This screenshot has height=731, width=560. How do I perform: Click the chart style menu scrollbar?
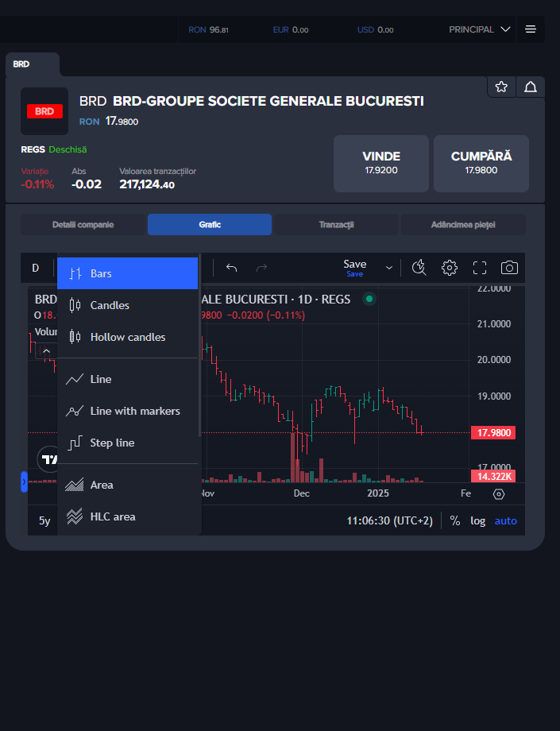[200, 345]
